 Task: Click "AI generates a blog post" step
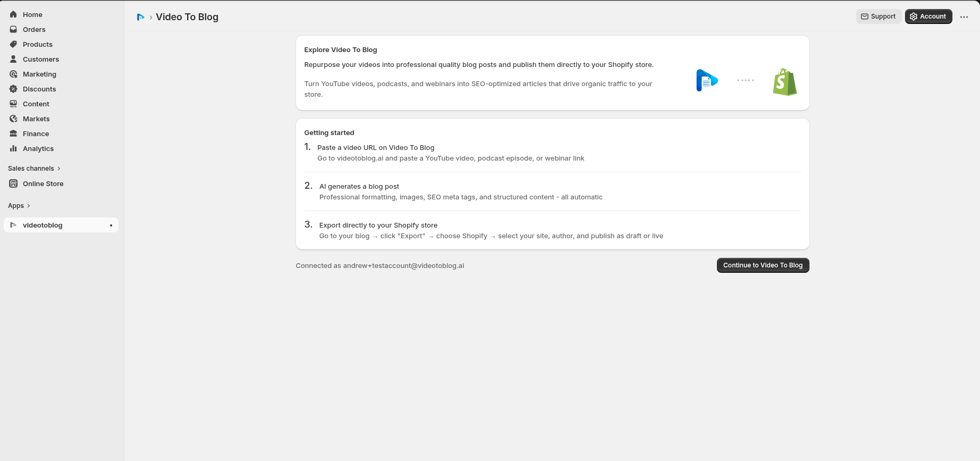359,187
